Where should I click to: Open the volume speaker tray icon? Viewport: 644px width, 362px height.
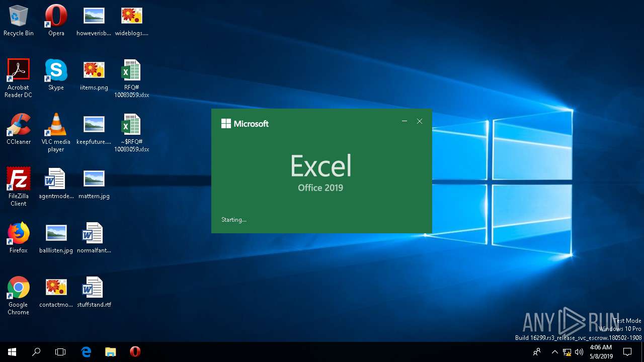click(579, 352)
